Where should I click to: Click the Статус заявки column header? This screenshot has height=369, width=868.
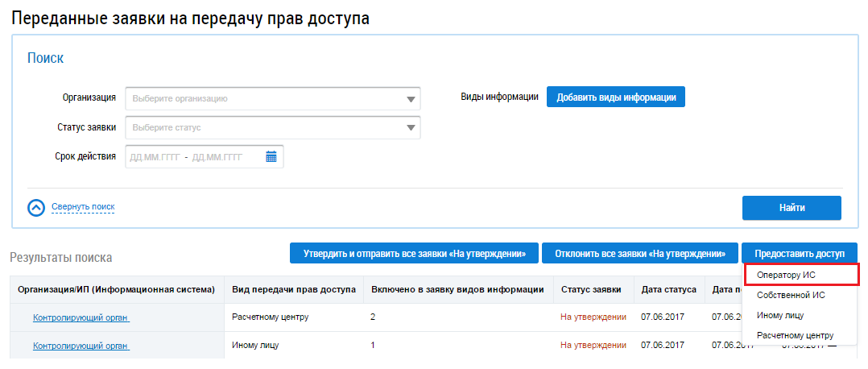coord(591,289)
